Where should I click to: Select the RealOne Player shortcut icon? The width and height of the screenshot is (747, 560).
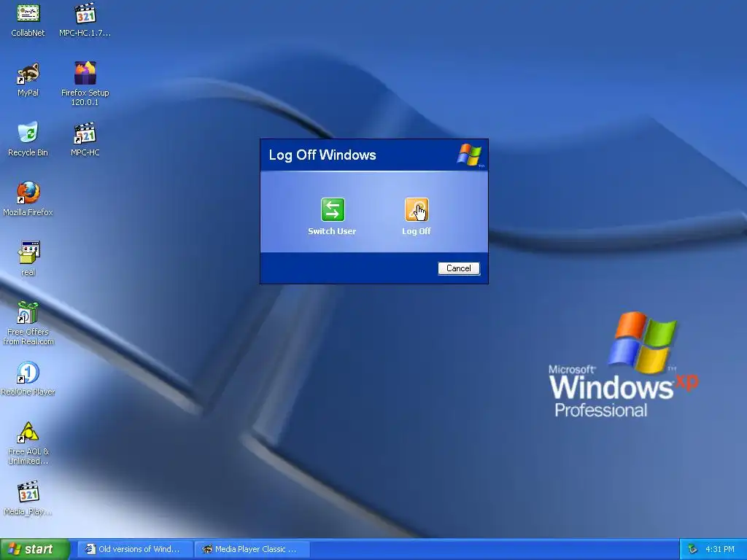pyautogui.click(x=28, y=373)
